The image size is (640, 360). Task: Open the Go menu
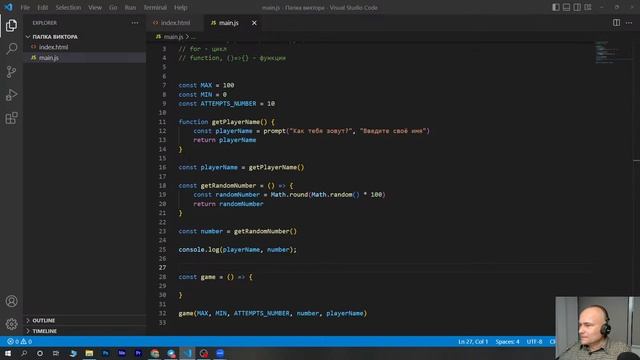click(x=113, y=7)
